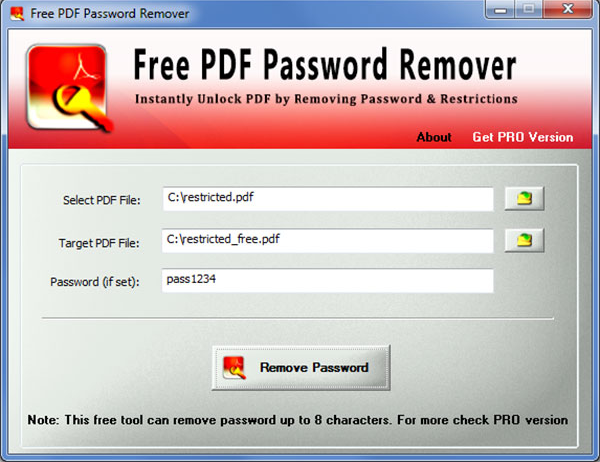Click the 'Target PDF File:' label
600x462 pixels.
99,243
